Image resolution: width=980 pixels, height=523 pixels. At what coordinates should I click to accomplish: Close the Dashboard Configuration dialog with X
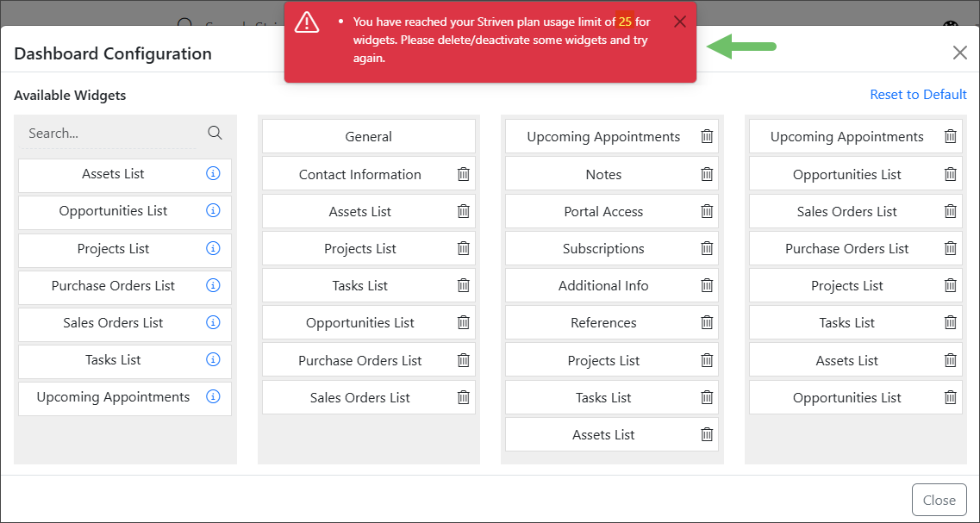pyautogui.click(x=959, y=53)
